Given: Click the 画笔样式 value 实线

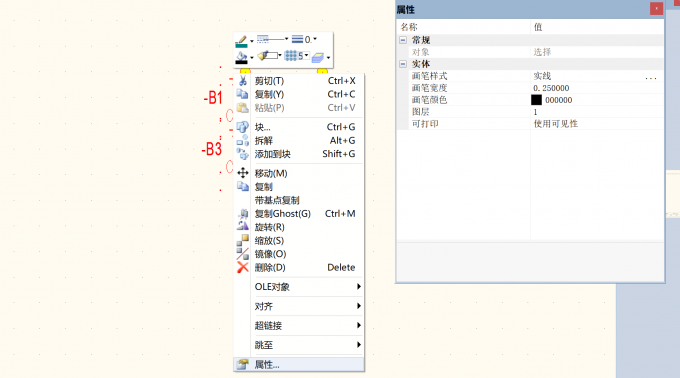Looking at the screenshot, I should [542, 76].
